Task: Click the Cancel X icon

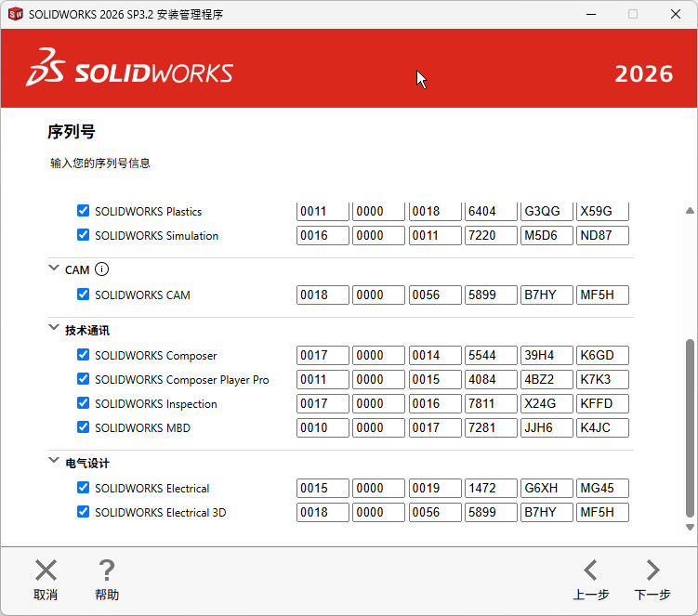Action: click(x=46, y=570)
